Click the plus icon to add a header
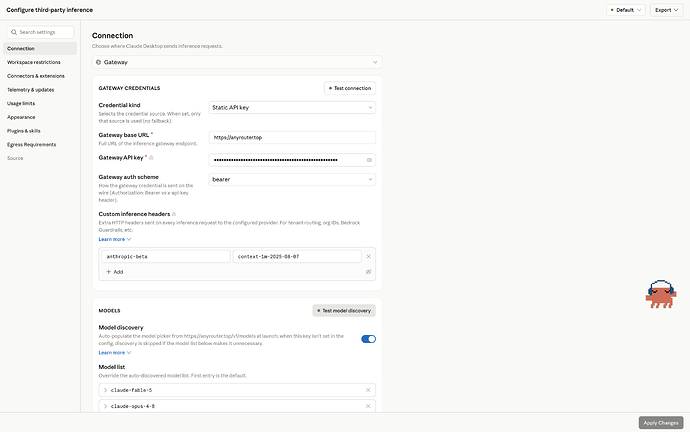 (x=108, y=272)
